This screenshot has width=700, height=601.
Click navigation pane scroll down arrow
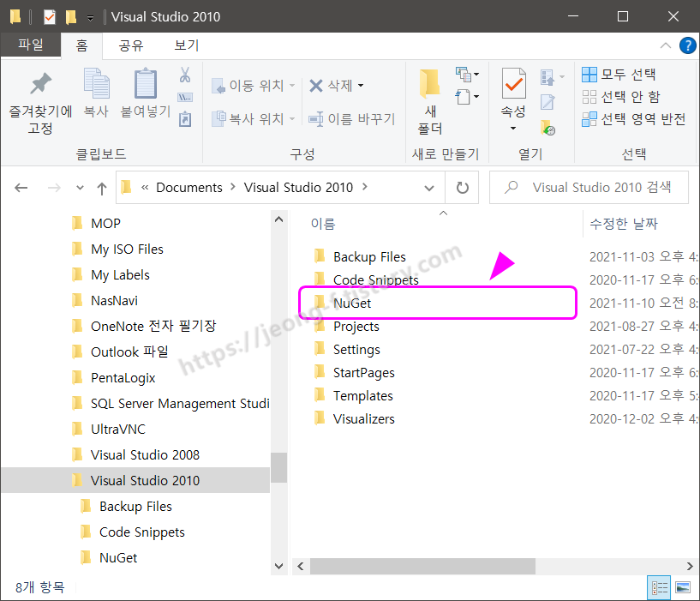point(279,566)
